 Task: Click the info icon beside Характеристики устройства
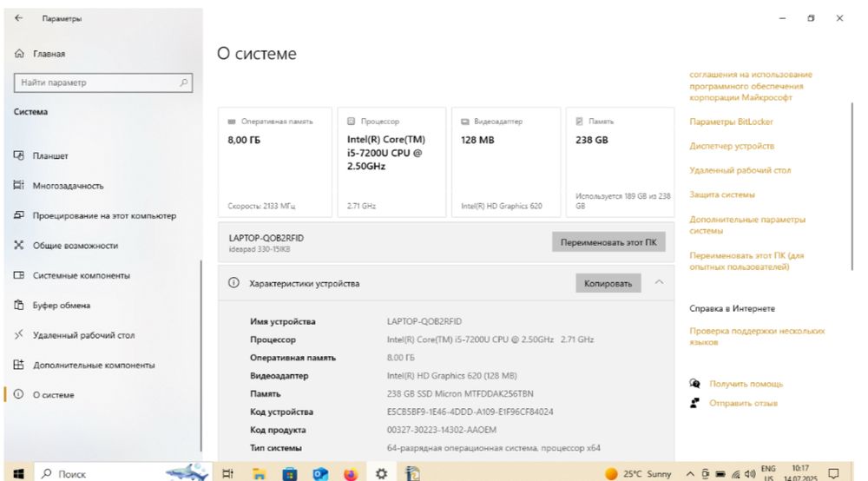point(233,283)
